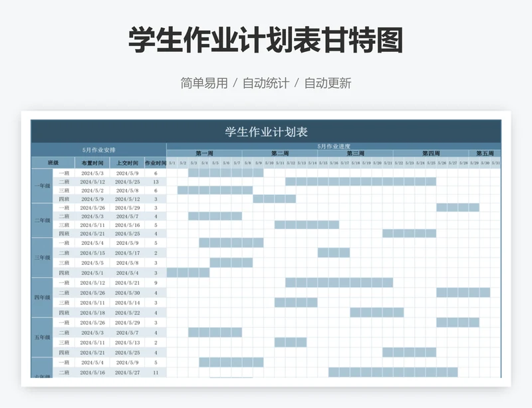Select the 上交时间 column header
Image resolution: width=532 pixels, height=408 pixels.
[127, 162]
